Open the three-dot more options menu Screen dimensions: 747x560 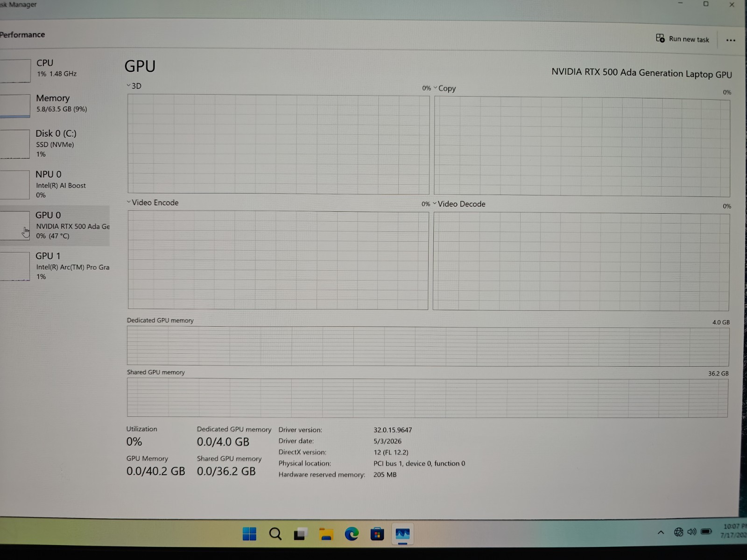[731, 40]
